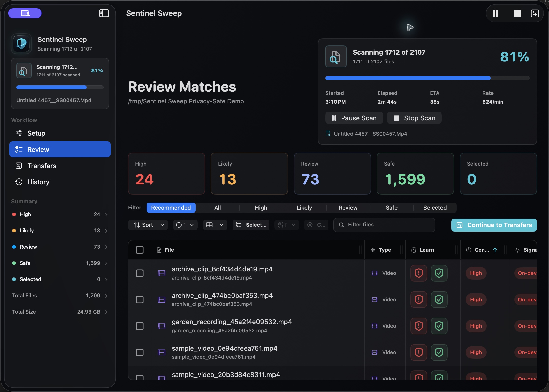This screenshot has height=392, width=549.
Task: Click the File column header
Action: coord(258,250)
